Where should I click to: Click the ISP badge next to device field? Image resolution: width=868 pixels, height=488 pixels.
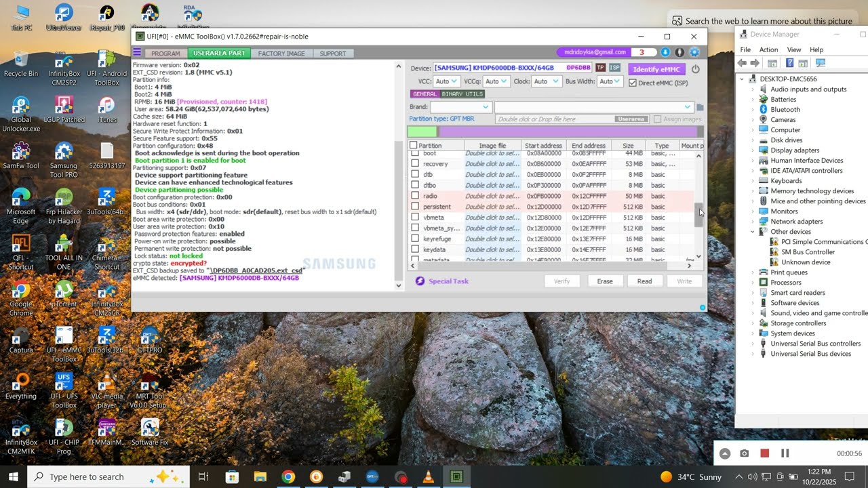(x=614, y=68)
